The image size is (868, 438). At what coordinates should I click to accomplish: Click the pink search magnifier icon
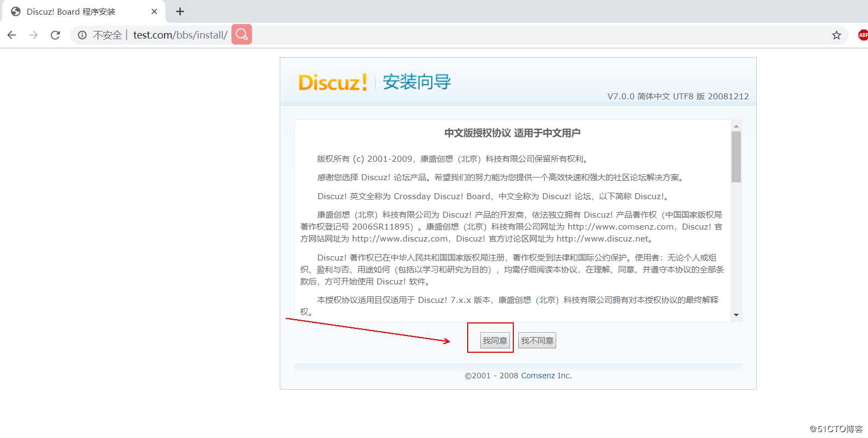click(242, 34)
